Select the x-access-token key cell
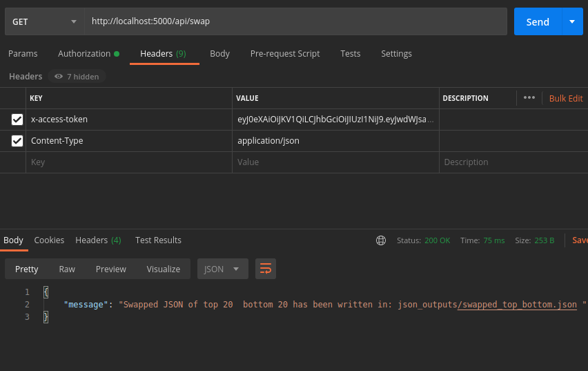The height and width of the screenshot is (371, 588). pyautogui.click(x=129, y=120)
